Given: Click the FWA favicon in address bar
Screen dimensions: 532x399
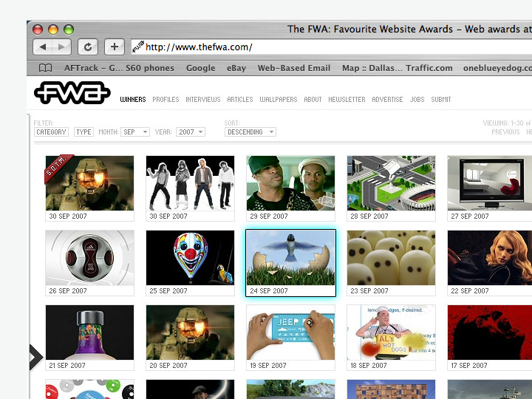Looking at the screenshot, I should (138, 47).
